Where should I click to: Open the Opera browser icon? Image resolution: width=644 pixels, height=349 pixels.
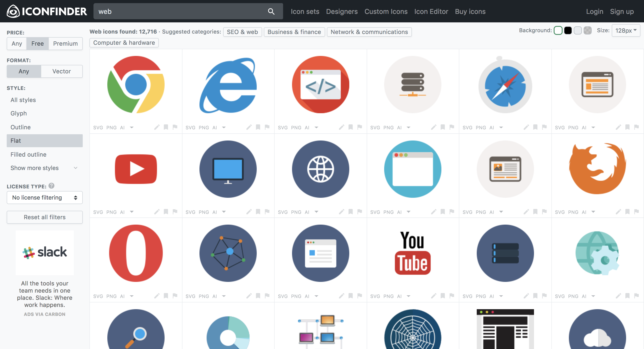[136, 253]
